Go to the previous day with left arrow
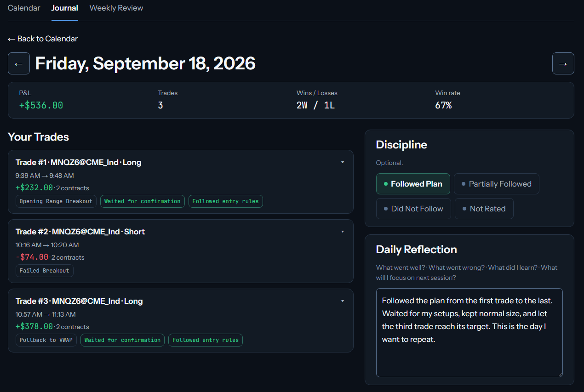Screen dimensions: 584x392 [19, 63]
